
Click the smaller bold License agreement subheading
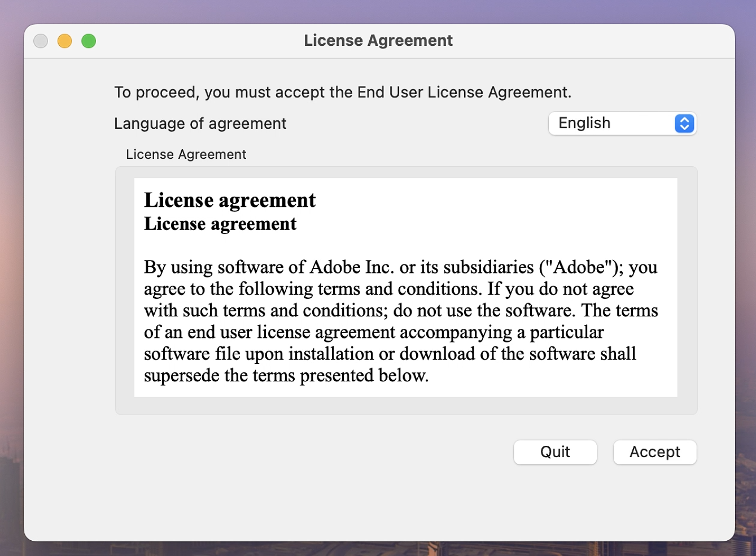point(220,224)
